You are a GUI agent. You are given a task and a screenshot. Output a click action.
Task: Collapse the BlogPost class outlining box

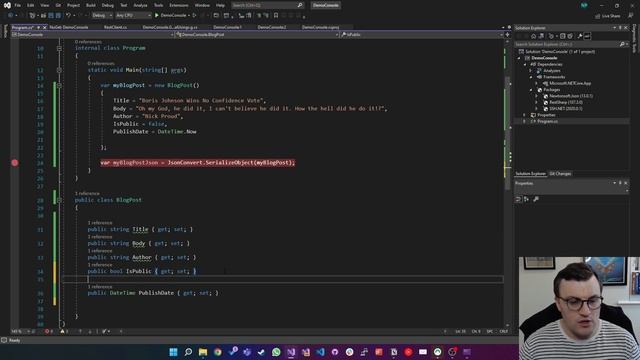click(x=59, y=200)
